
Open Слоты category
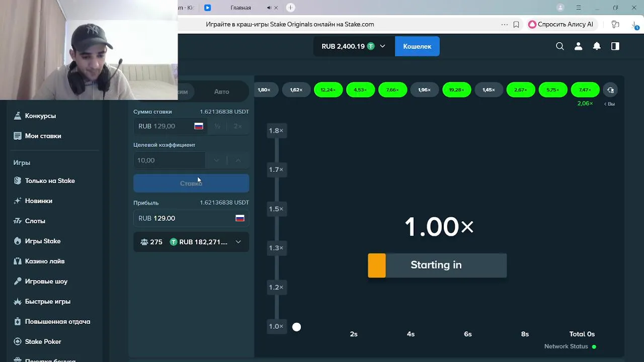point(35,221)
